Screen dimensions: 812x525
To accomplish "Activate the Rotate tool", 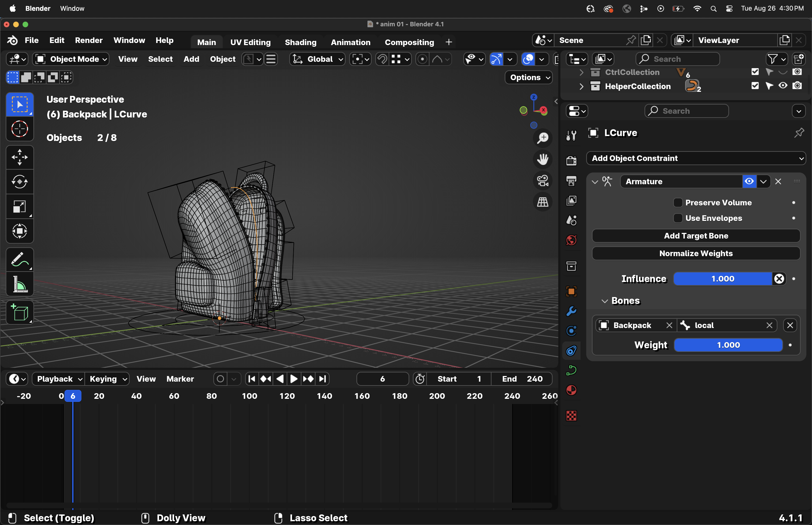I will point(20,182).
